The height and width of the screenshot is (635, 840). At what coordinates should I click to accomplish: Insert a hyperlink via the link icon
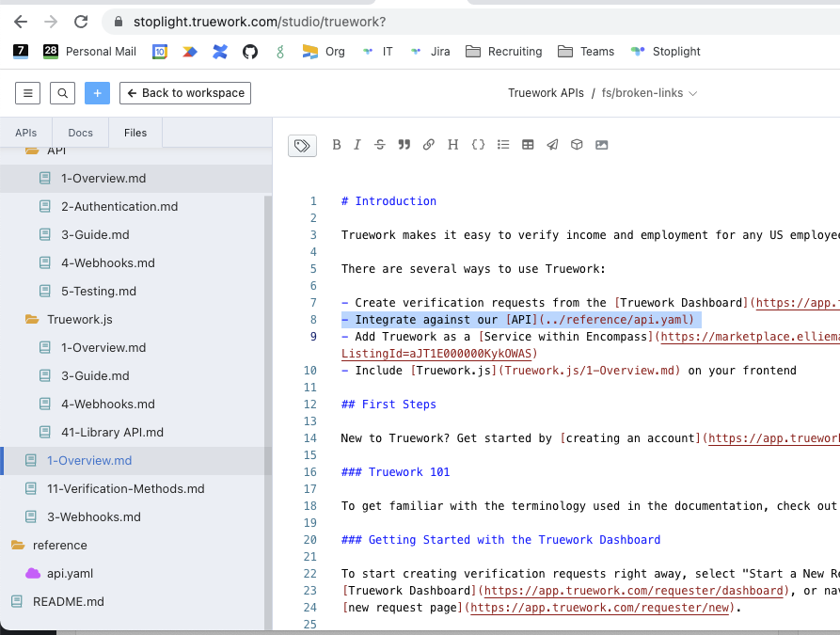pos(429,144)
